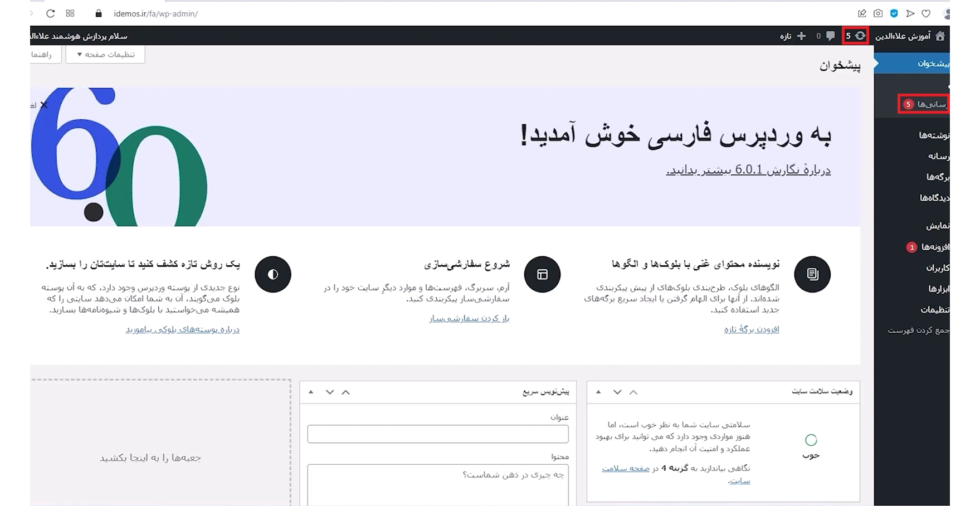The image size is (980, 506).
Task: Click the empty widget drop zone box
Action: tap(160, 443)
